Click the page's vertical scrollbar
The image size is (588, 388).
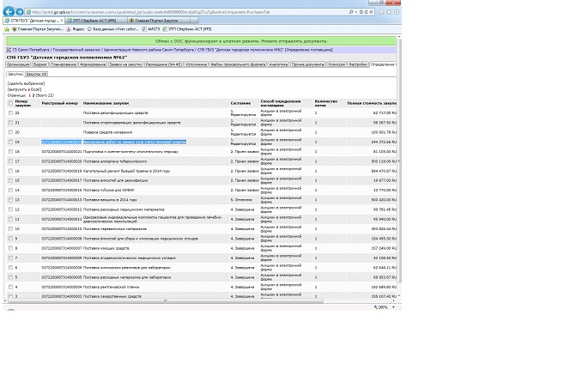click(399, 161)
